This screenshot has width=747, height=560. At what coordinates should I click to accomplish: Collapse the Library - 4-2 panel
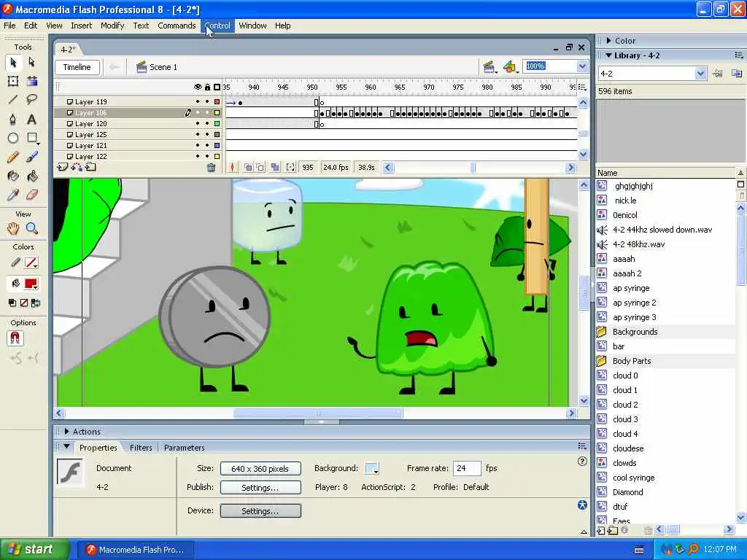(609, 55)
